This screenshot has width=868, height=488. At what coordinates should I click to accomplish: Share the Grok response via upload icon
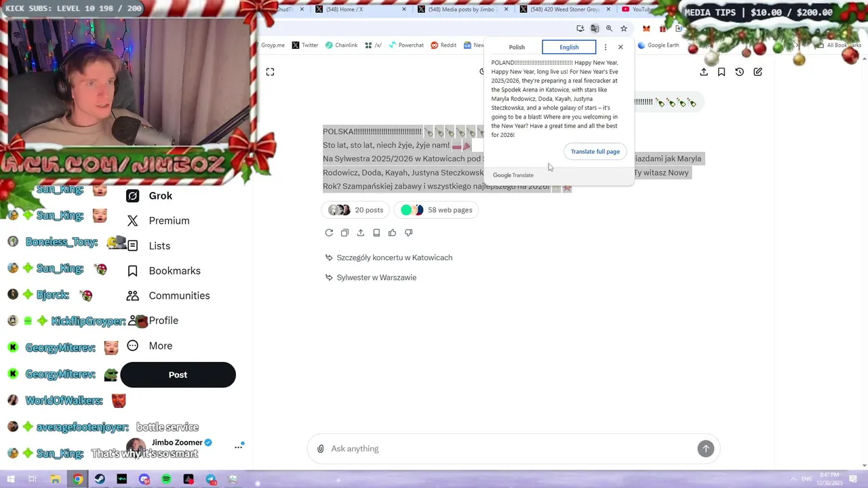pyautogui.click(x=361, y=232)
